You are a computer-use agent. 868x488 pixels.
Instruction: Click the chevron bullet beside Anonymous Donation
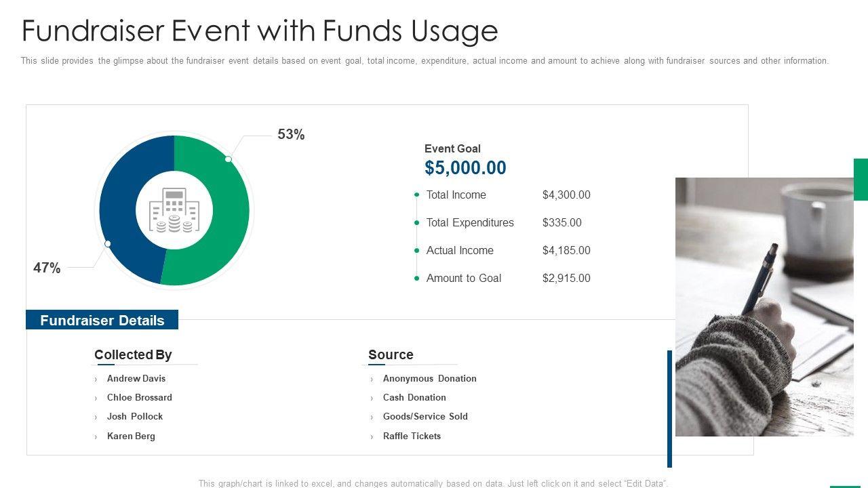[x=372, y=380]
